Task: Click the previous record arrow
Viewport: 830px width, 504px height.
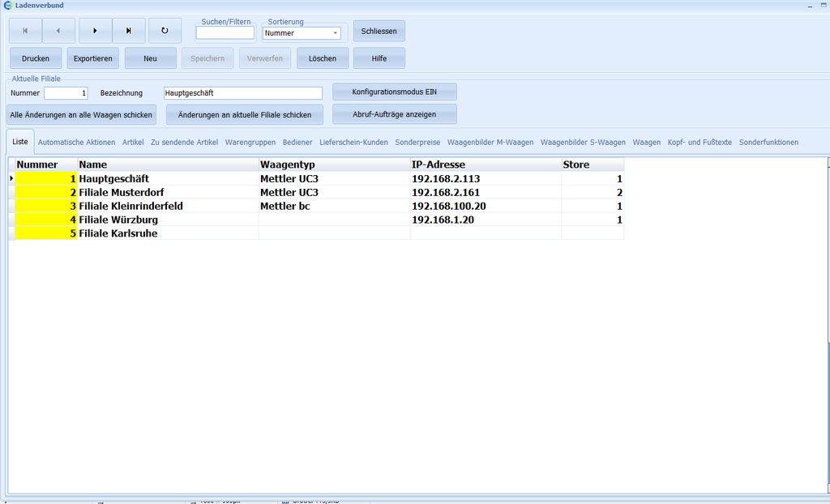Action: tap(58, 31)
